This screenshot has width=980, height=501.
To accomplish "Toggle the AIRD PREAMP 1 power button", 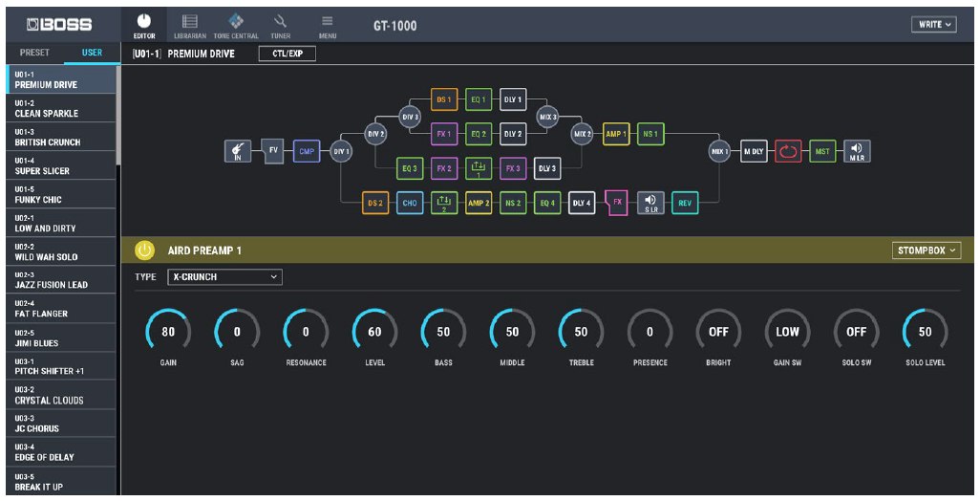I will (144, 250).
